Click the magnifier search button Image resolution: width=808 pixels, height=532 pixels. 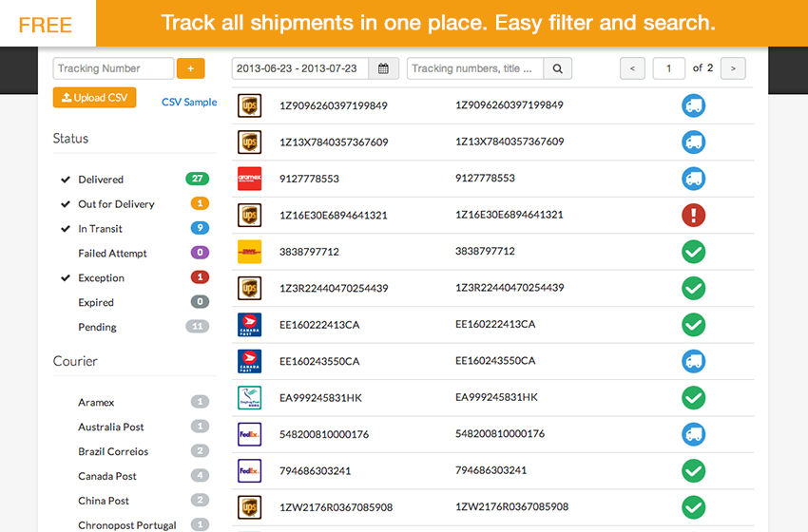[558, 68]
